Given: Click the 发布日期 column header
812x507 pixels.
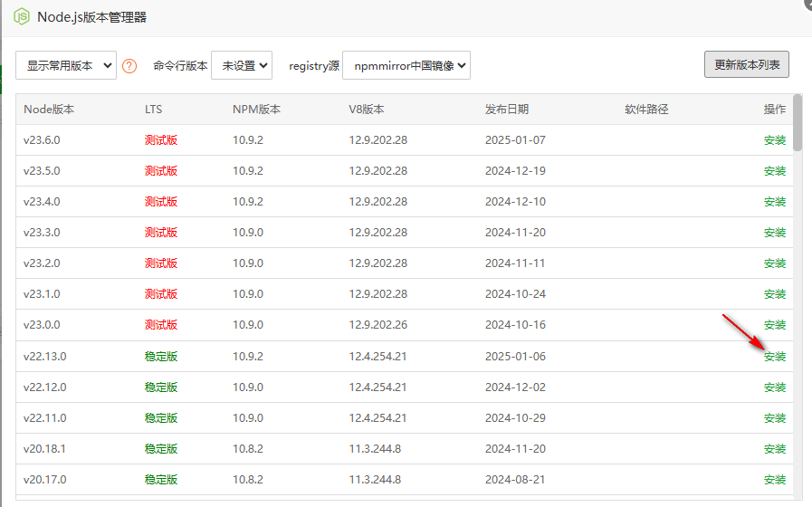Looking at the screenshot, I should tap(506, 110).
